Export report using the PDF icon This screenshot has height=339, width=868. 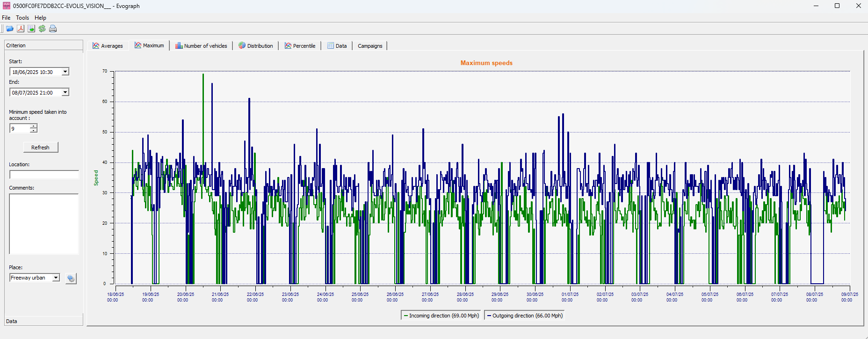(21, 29)
